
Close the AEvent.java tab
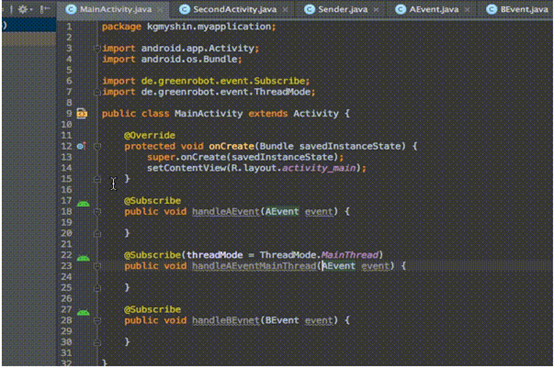[467, 10]
